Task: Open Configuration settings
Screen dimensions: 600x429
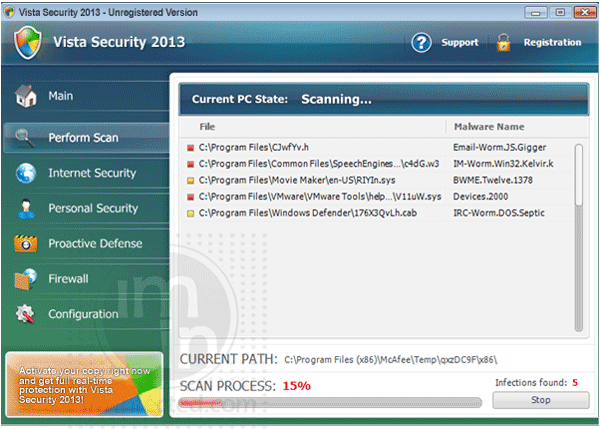Action: tap(86, 314)
